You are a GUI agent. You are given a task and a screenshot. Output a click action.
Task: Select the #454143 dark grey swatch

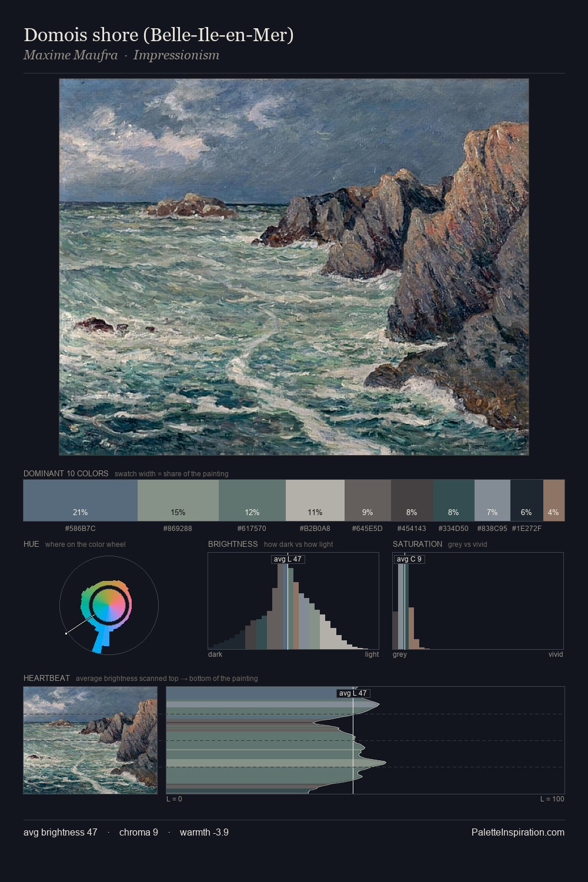coord(412,500)
